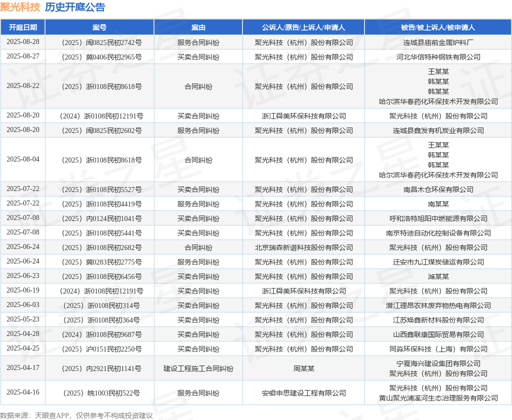Click the date 2025-08-22
This screenshot has width=512, height=420.
point(23,85)
